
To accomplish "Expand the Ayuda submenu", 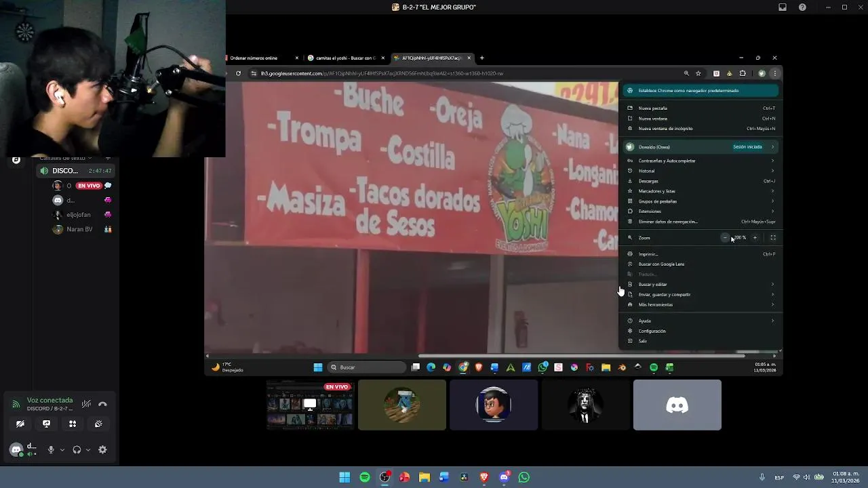I will click(701, 321).
